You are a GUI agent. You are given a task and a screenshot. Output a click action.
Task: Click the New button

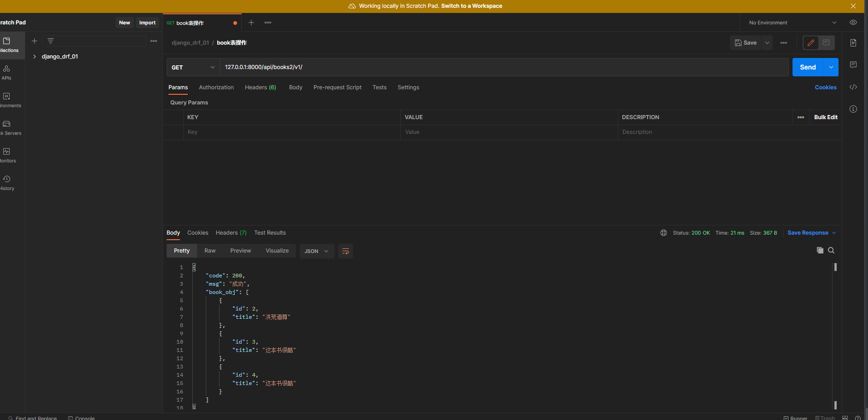pos(125,23)
